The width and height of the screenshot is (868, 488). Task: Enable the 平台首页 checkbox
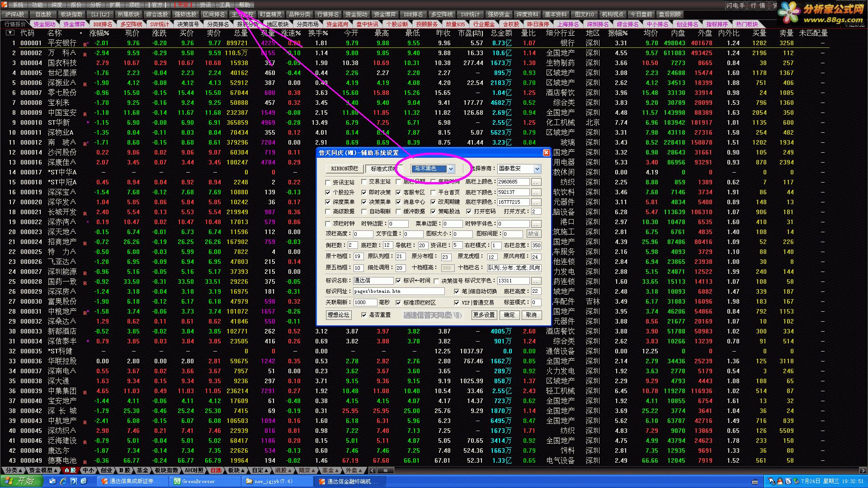pyautogui.click(x=434, y=192)
